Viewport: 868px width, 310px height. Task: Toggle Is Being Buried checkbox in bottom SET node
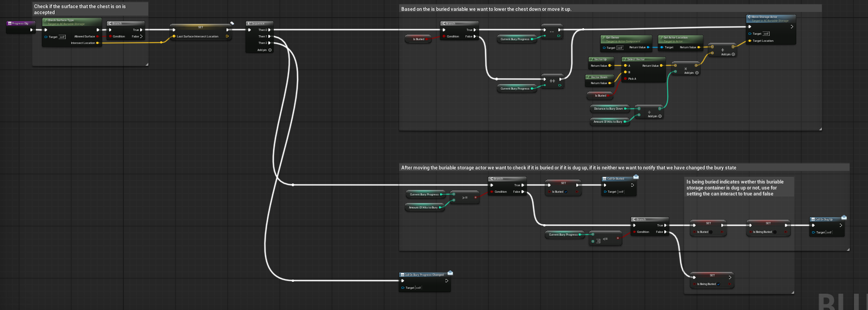719,284
